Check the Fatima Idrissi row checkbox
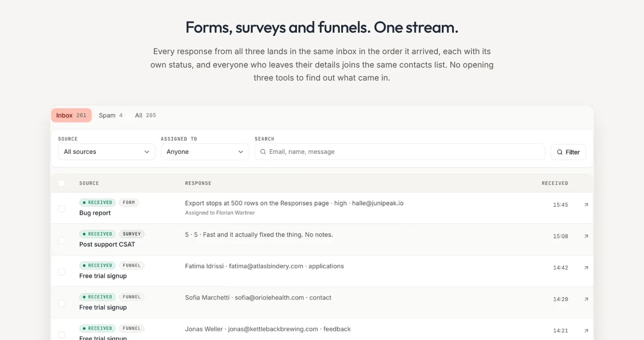 (62, 272)
